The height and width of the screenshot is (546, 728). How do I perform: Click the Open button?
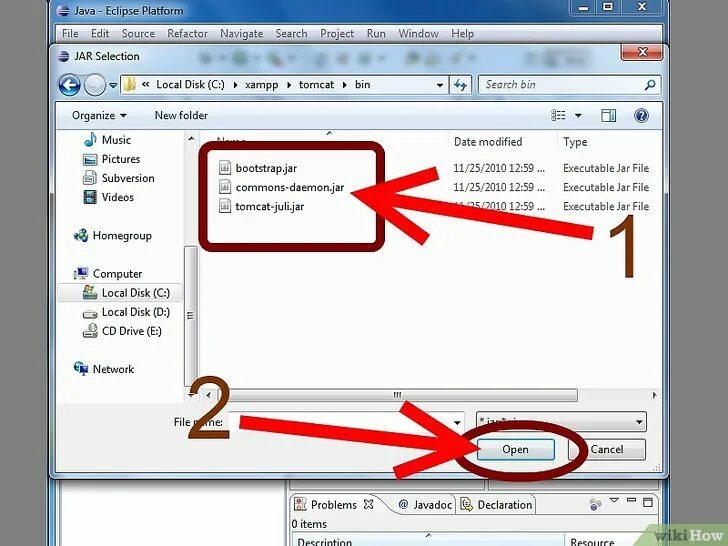click(515, 449)
